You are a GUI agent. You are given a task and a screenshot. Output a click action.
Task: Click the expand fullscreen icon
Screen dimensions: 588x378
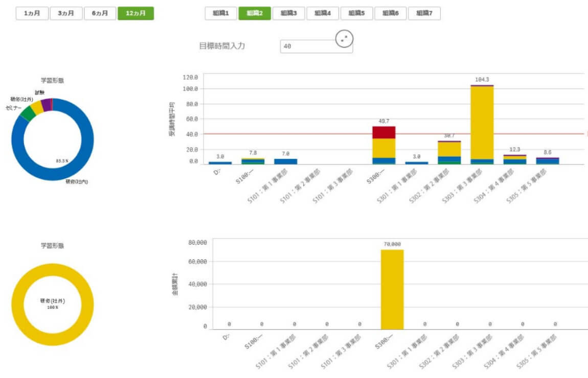[x=345, y=38]
